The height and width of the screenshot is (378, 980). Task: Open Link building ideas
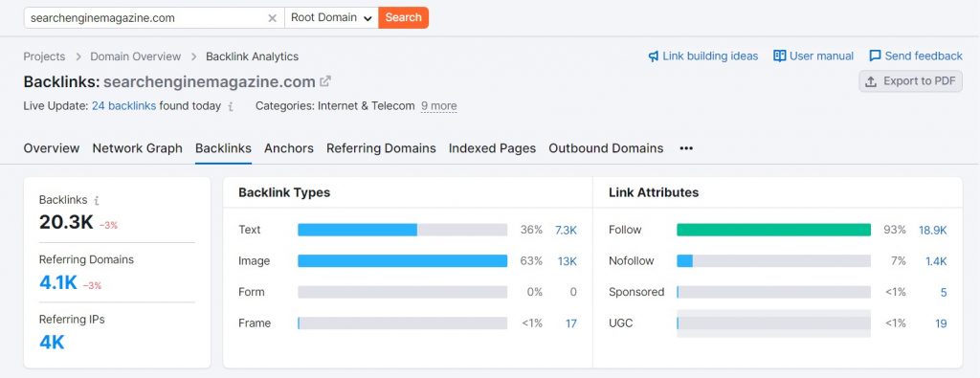coord(710,56)
